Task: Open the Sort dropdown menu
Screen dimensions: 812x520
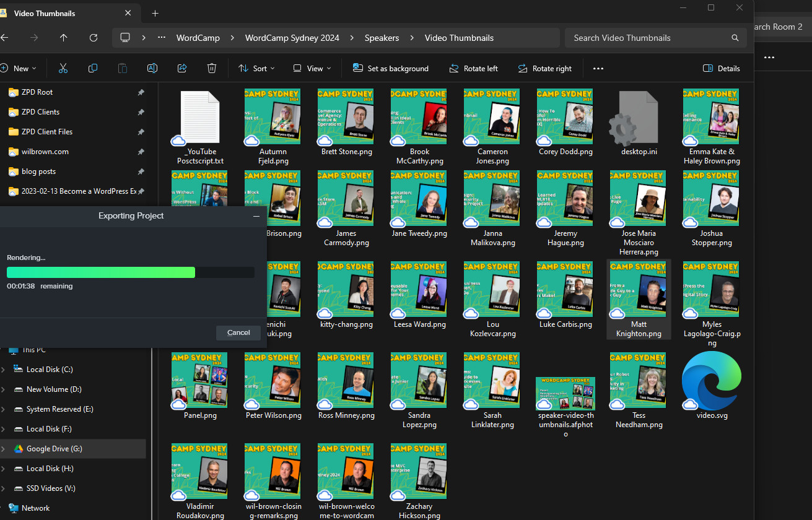Action: pos(257,69)
